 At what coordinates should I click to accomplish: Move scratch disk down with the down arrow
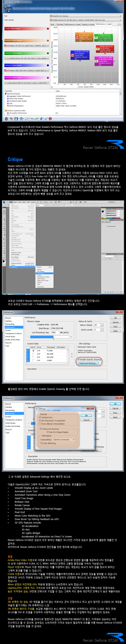point(72,357)
